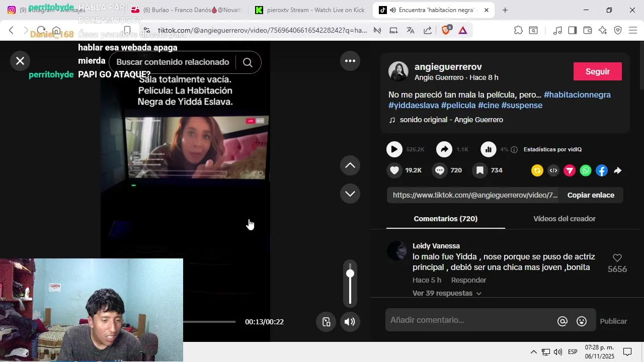Expand 'Ver 39 respuestas'
The height and width of the screenshot is (362, 644).
[447, 293]
